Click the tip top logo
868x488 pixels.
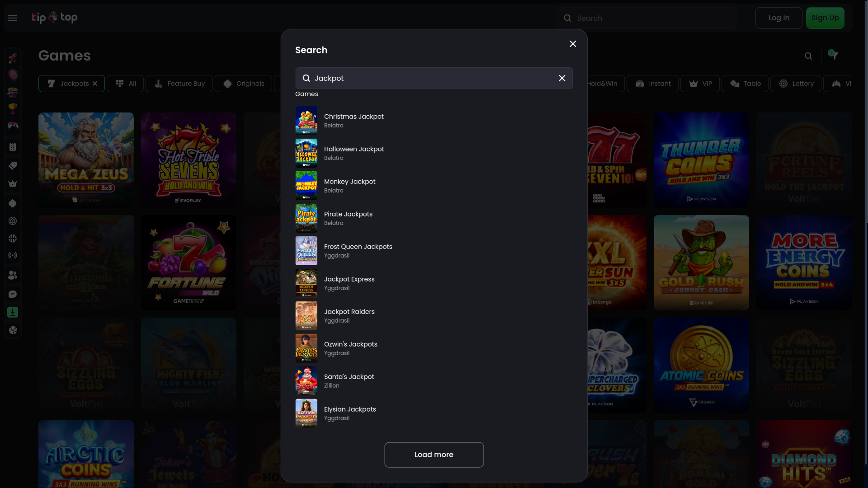pos(54,18)
